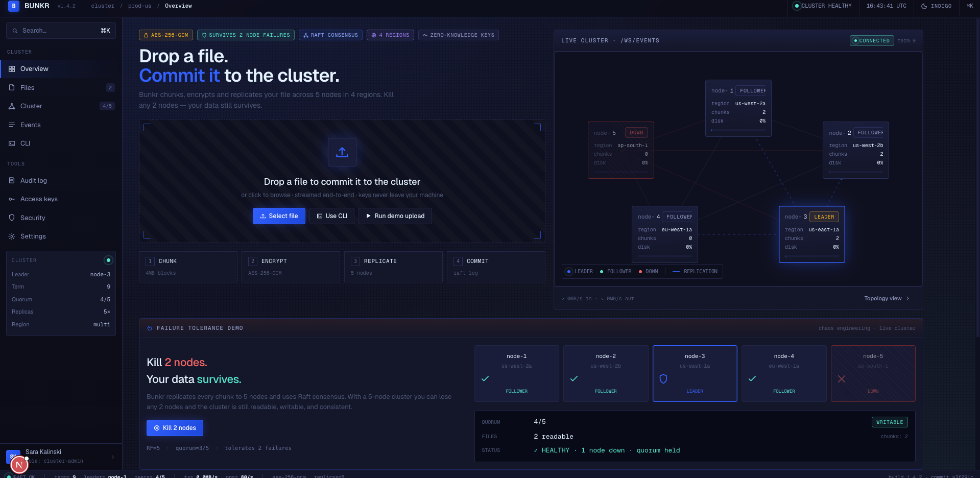Open the Settings page
The image size is (980, 478).
[61, 236]
